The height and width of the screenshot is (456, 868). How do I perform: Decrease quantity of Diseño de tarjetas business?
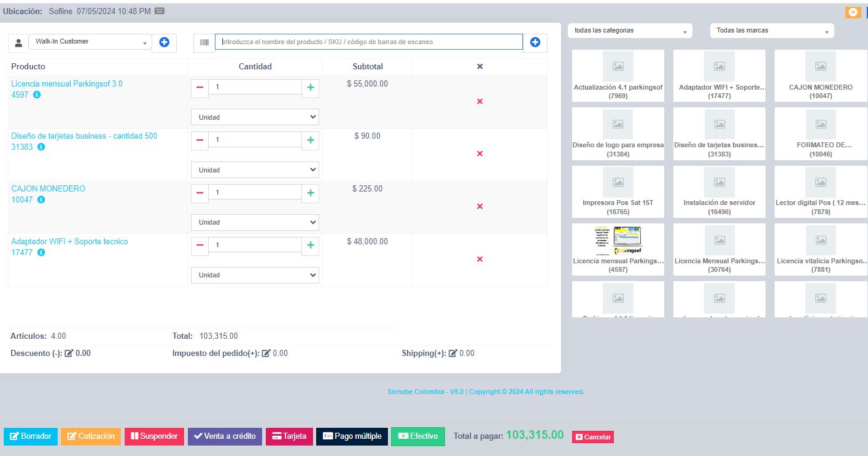pyautogui.click(x=200, y=140)
